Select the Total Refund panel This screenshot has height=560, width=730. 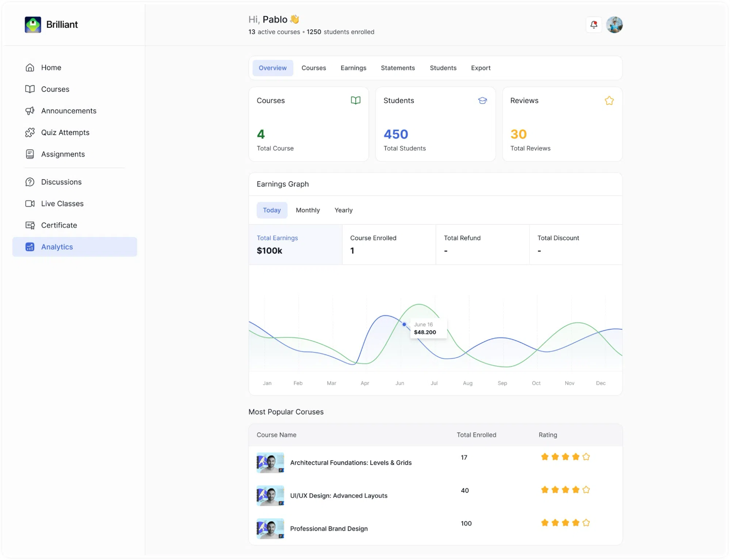point(482,245)
